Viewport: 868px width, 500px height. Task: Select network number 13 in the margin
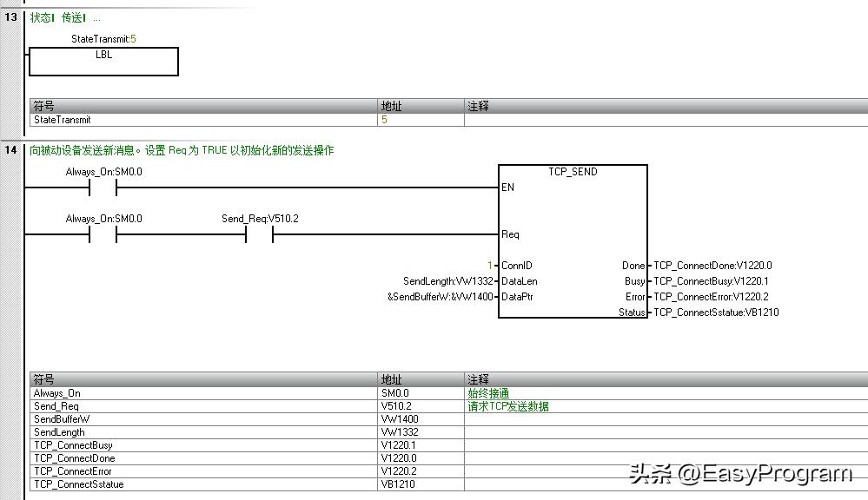click(x=11, y=17)
